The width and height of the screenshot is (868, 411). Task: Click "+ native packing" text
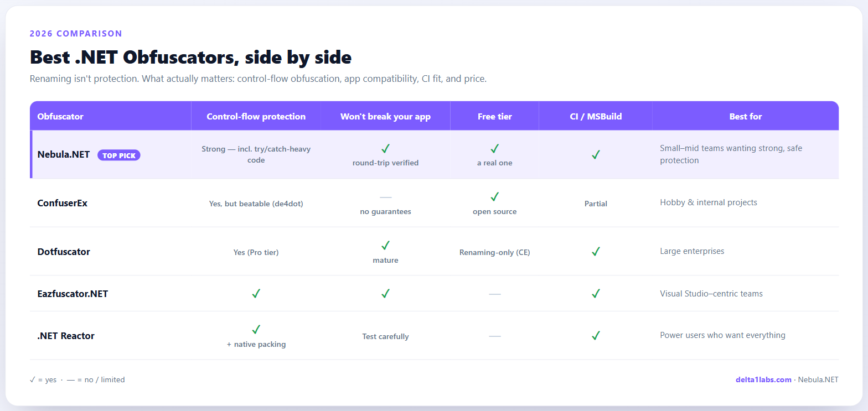256,344
